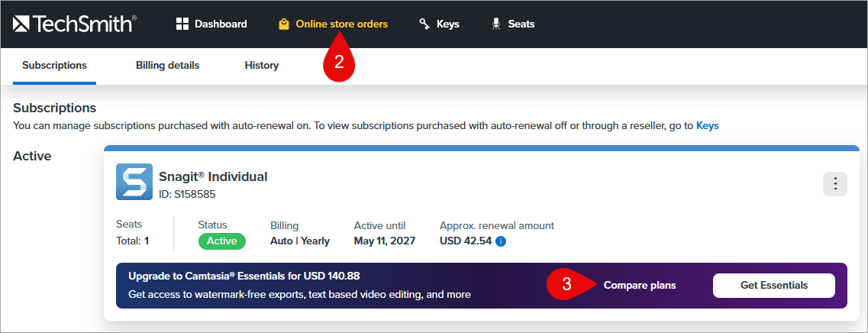Switch to the History tab
The width and height of the screenshot is (868, 333).
tap(261, 66)
